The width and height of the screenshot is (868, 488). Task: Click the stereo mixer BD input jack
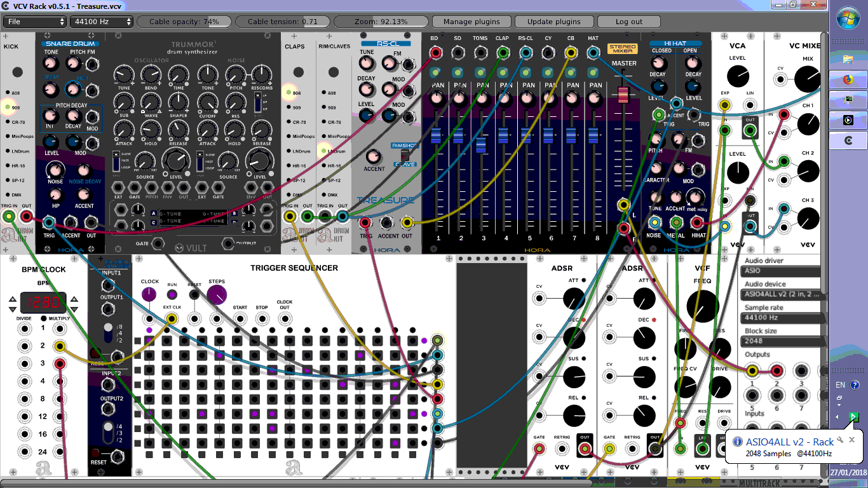[x=435, y=53]
